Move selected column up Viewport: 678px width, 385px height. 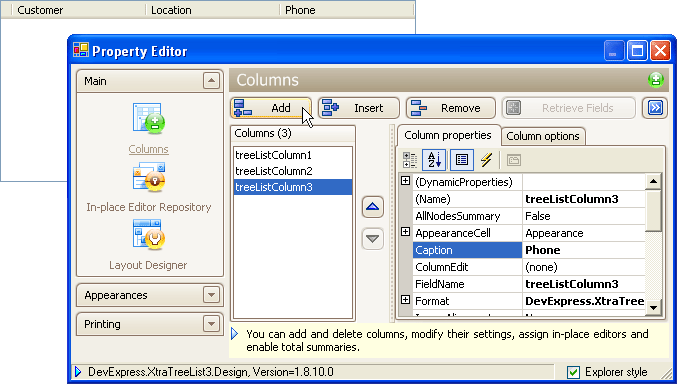click(372, 207)
